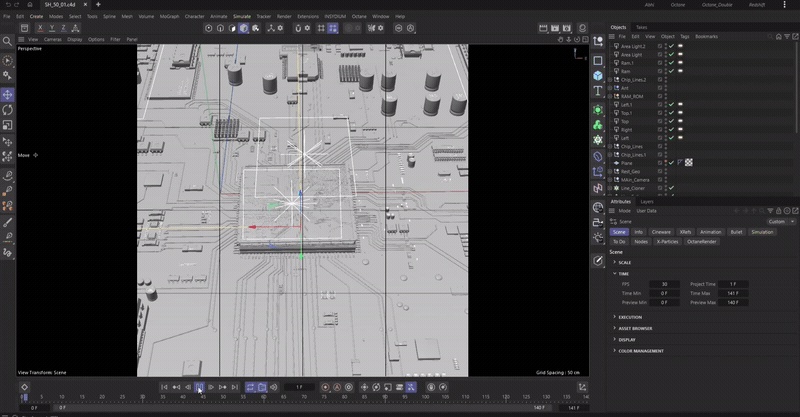Image resolution: width=800 pixels, height=417 pixels.
Task: Expand the Chip_Lines.1 object group
Action: pos(610,155)
